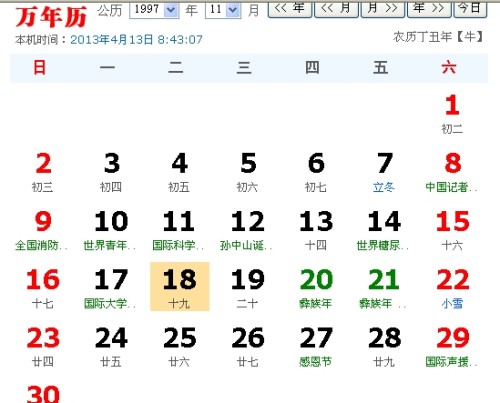Image resolution: width=500 pixels, height=403 pixels.
Task: Select date 9 全国消防 day
Action: tap(43, 230)
